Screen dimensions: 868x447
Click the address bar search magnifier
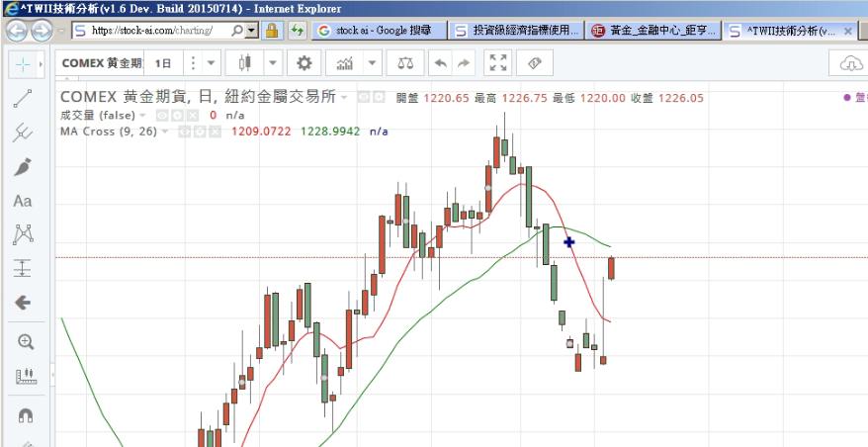tap(237, 31)
